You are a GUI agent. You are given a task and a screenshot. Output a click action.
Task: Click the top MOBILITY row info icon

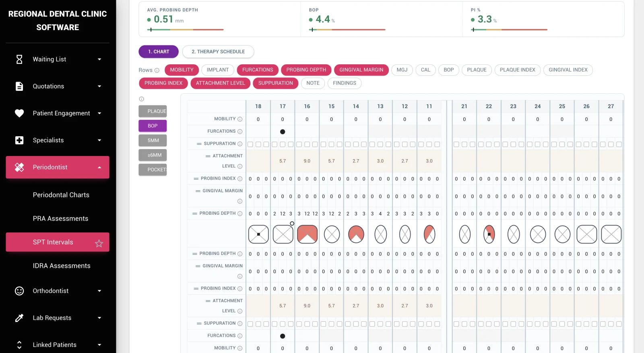tap(240, 119)
